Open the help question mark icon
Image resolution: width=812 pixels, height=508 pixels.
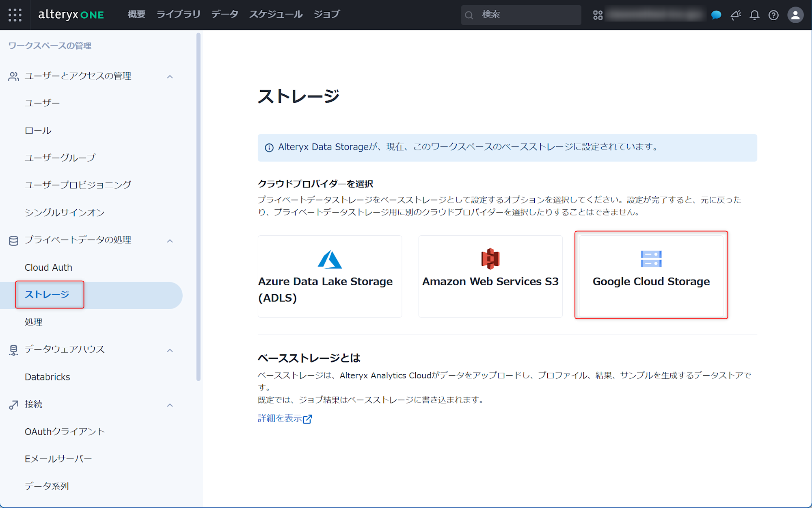pos(773,15)
